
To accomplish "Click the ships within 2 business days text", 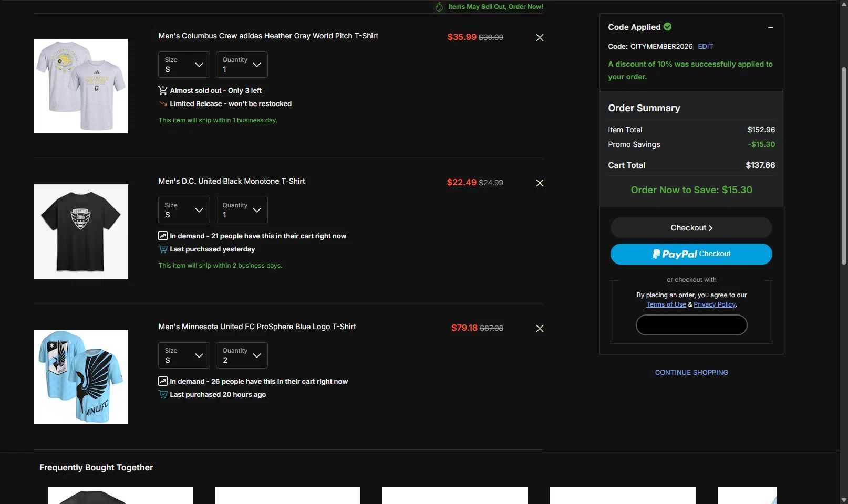I will [221, 266].
